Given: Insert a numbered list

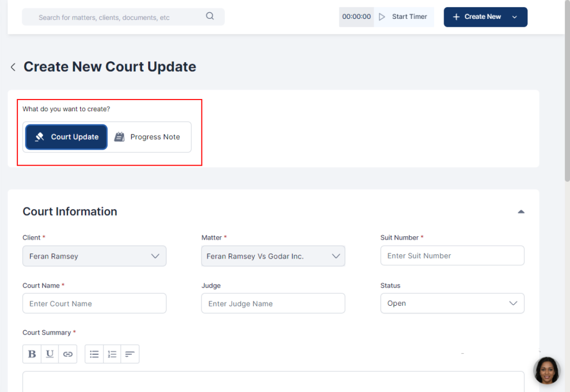Looking at the screenshot, I should click(x=112, y=354).
